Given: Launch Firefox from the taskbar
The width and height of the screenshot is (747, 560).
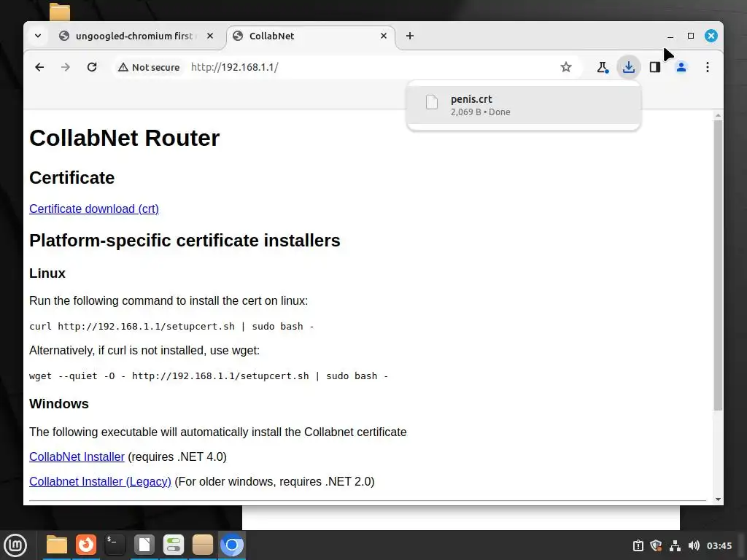Looking at the screenshot, I should point(86,545).
